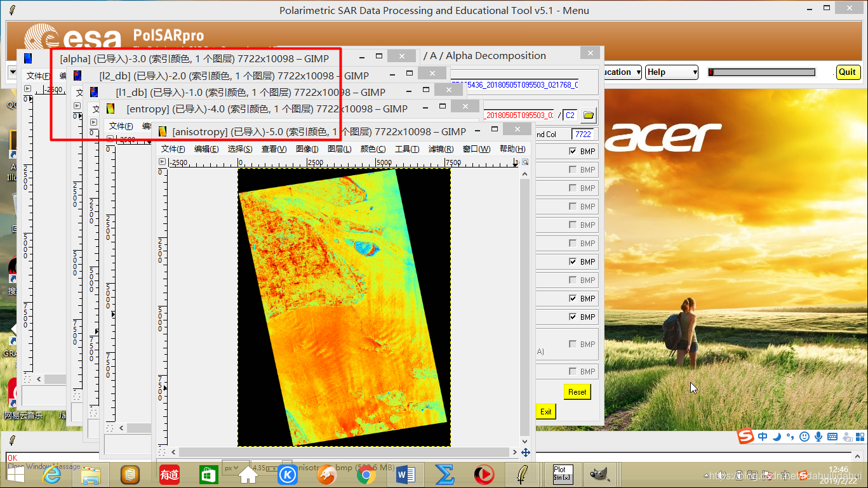Click the Windows Start button
Screen dimensions: 868x488
[15, 474]
